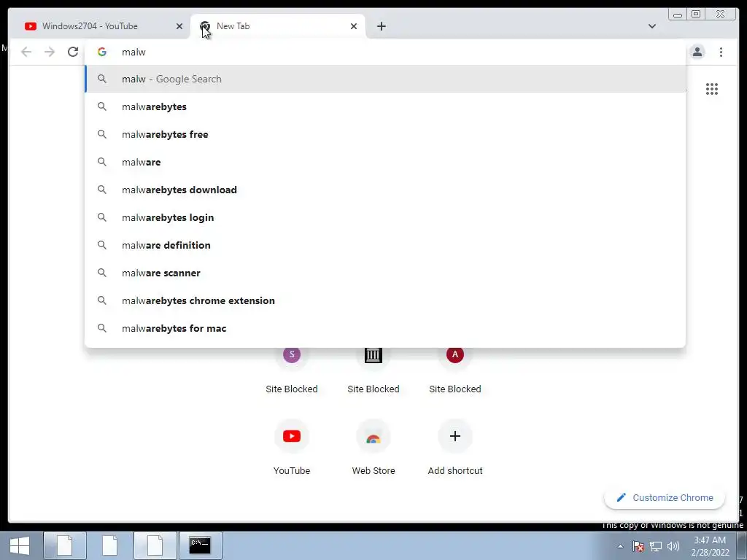Viewport: 747px width, 560px height.
Task: Select 'malwarebytes free' suggestion
Action: 385,134
